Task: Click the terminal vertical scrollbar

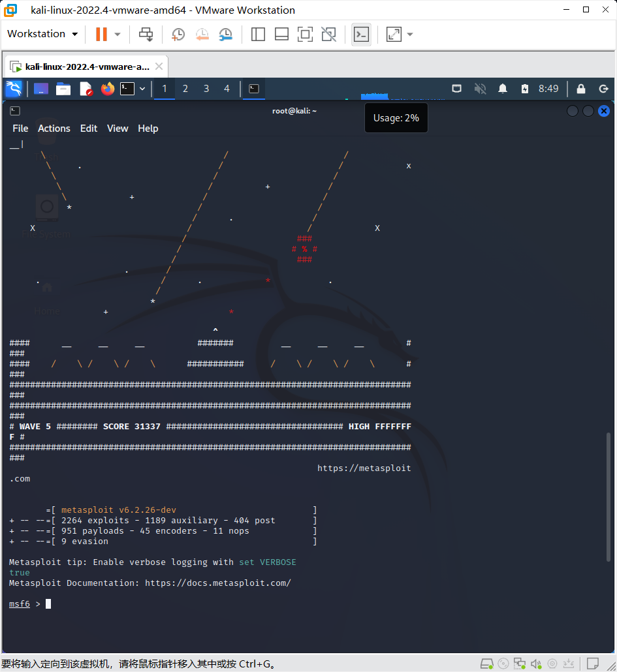Action: [x=608, y=496]
